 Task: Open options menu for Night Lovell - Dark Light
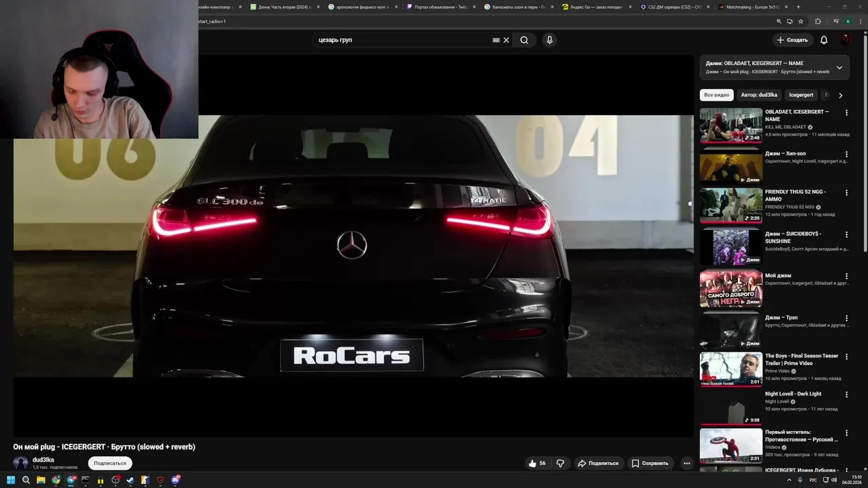click(x=846, y=394)
